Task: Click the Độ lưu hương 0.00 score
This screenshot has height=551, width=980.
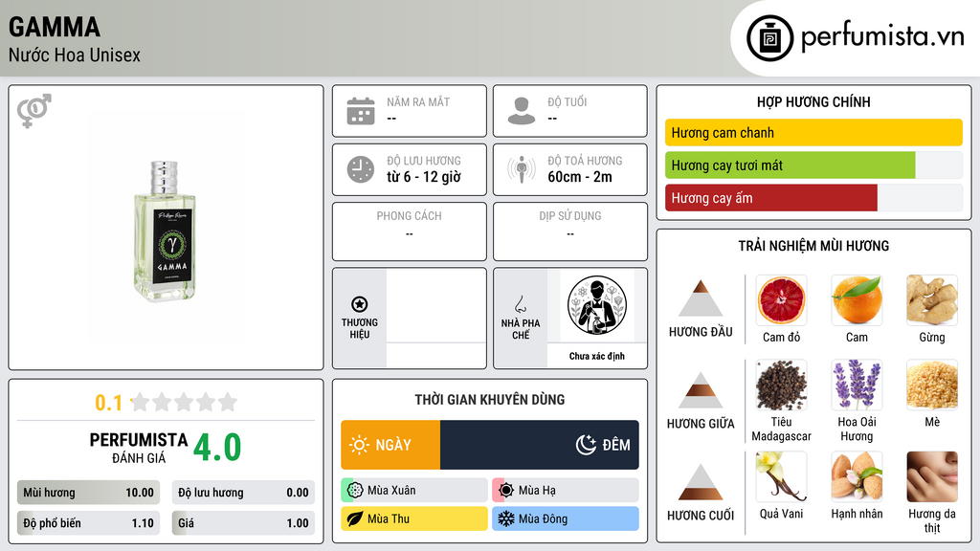Action: [x=243, y=493]
